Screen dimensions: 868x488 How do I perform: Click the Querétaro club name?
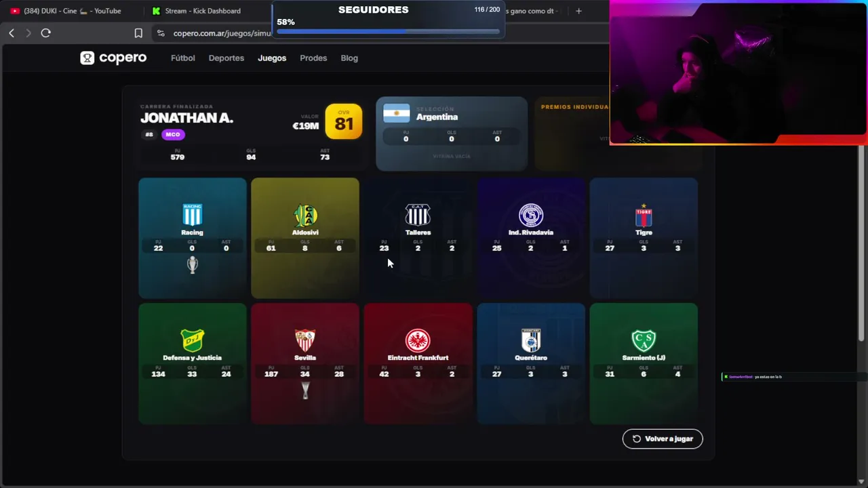pos(531,358)
